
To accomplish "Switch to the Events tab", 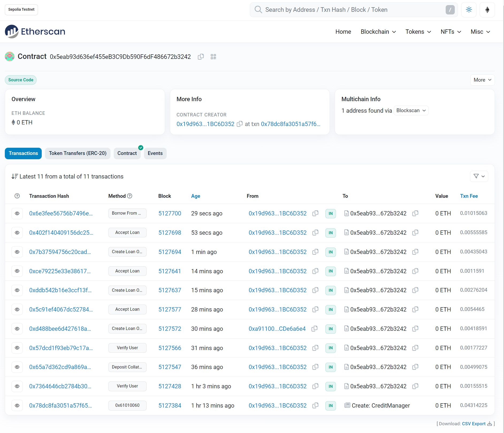I will (x=155, y=153).
